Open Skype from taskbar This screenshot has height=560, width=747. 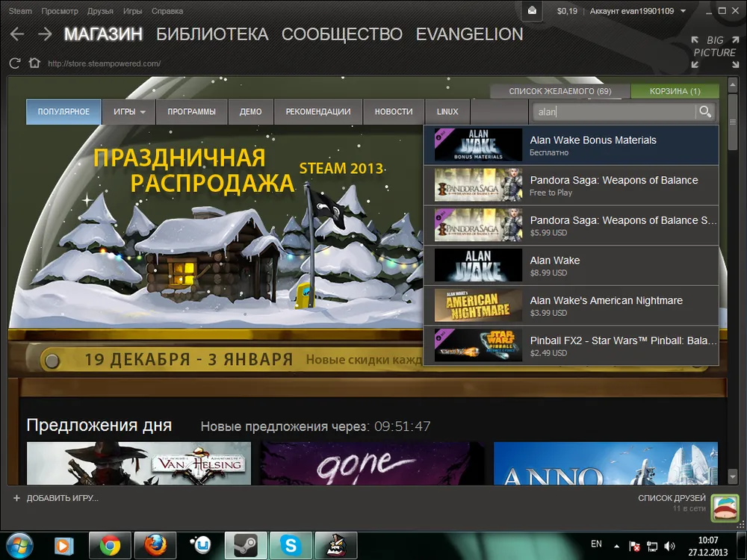click(291, 546)
